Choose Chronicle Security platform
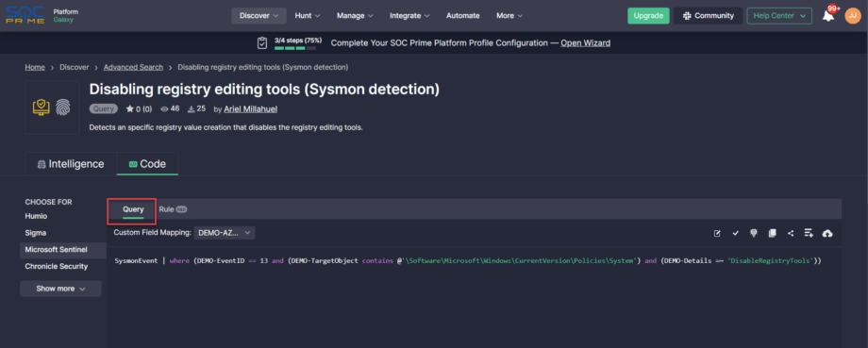 [57, 266]
